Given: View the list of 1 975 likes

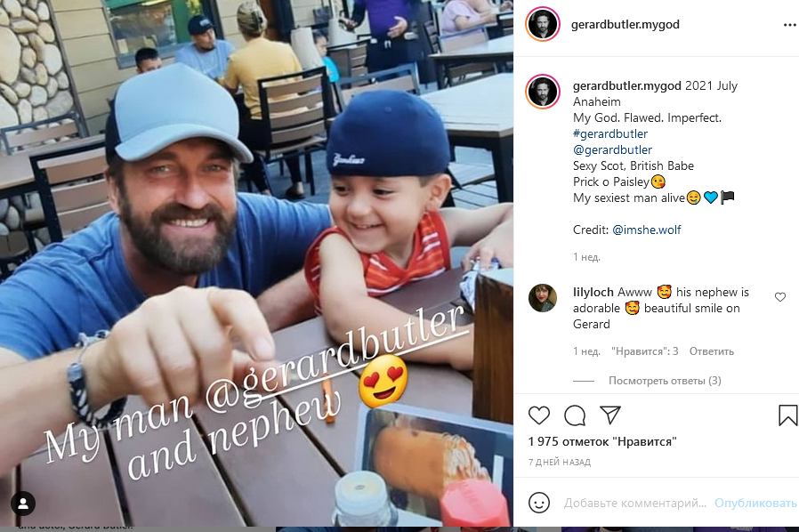Looking at the screenshot, I should [602, 441].
